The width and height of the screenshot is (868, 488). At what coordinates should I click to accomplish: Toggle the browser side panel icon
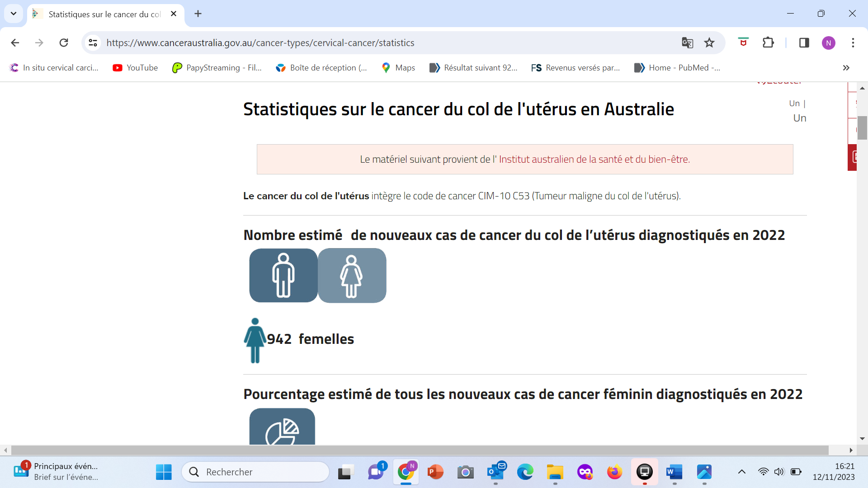(x=804, y=43)
